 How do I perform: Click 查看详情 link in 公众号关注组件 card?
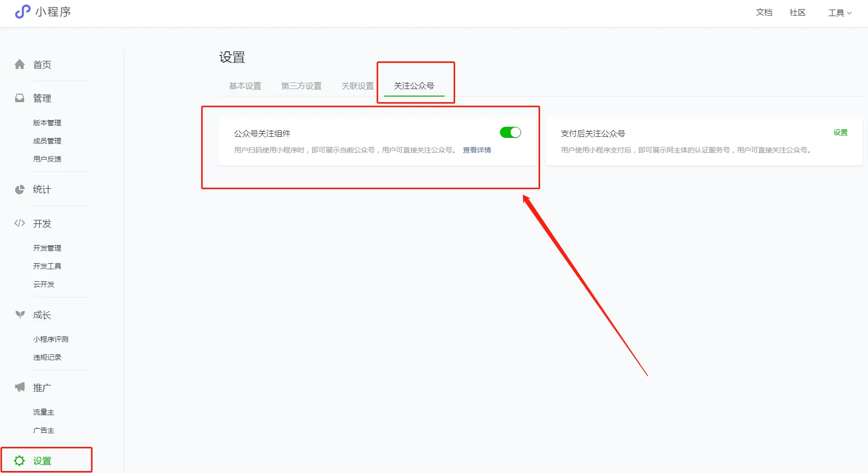pos(477,150)
